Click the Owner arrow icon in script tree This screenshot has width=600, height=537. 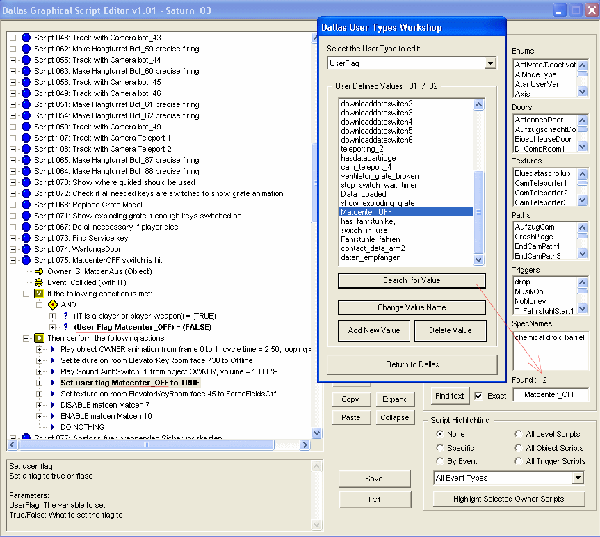(x=38, y=271)
